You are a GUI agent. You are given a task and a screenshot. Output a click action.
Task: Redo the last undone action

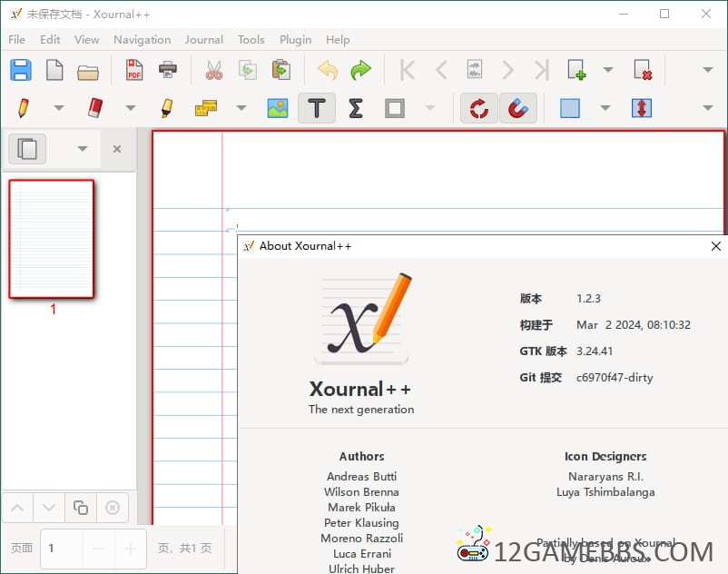tap(360, 70)
